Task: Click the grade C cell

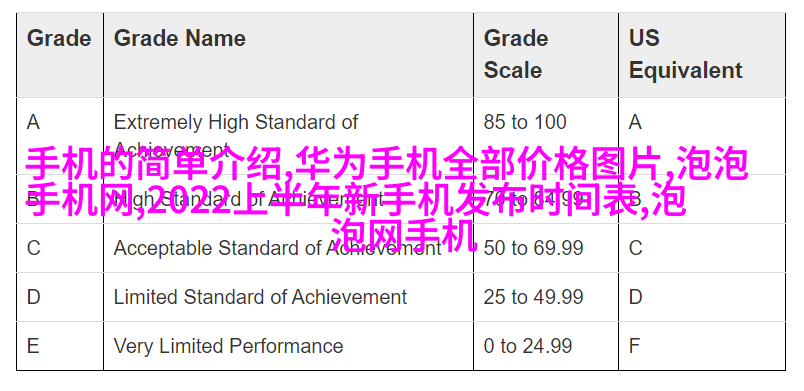Action: [60, 248]
